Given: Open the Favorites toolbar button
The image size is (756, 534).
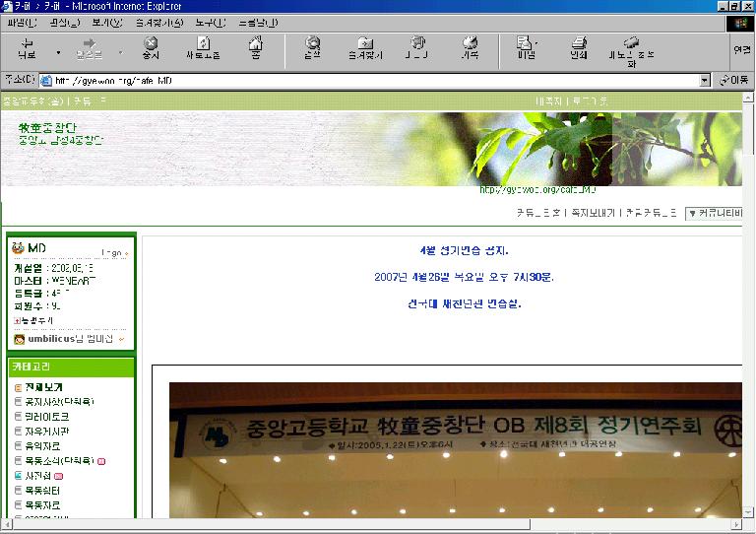Looking at the screenshot, I should [365, 47].
